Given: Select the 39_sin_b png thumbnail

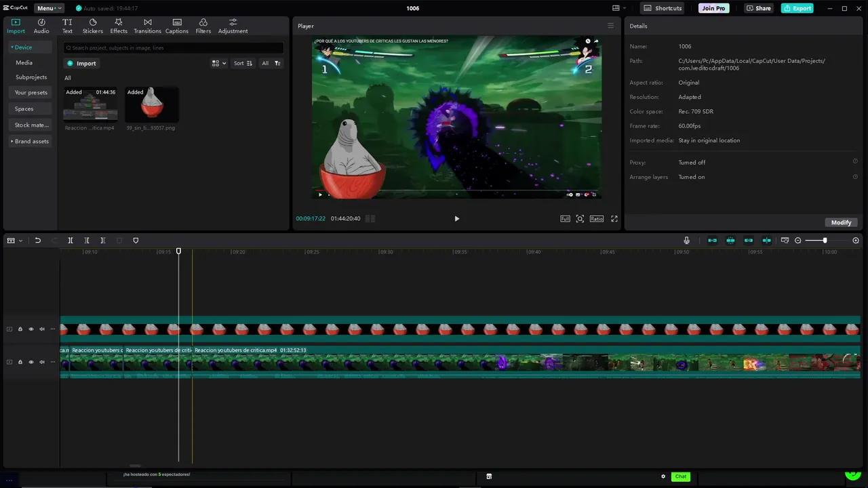Looking at the screenshot, I should point(152,104).
